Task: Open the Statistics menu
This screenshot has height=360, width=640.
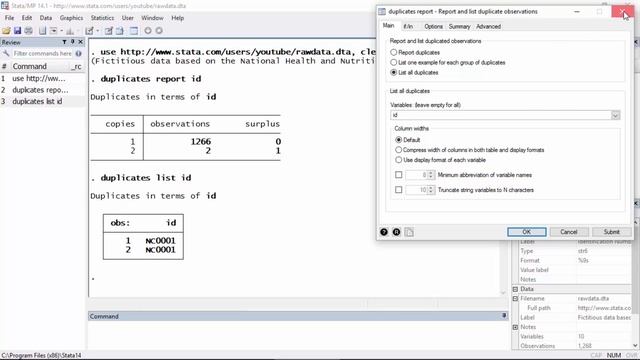Action: coord(102,18)
